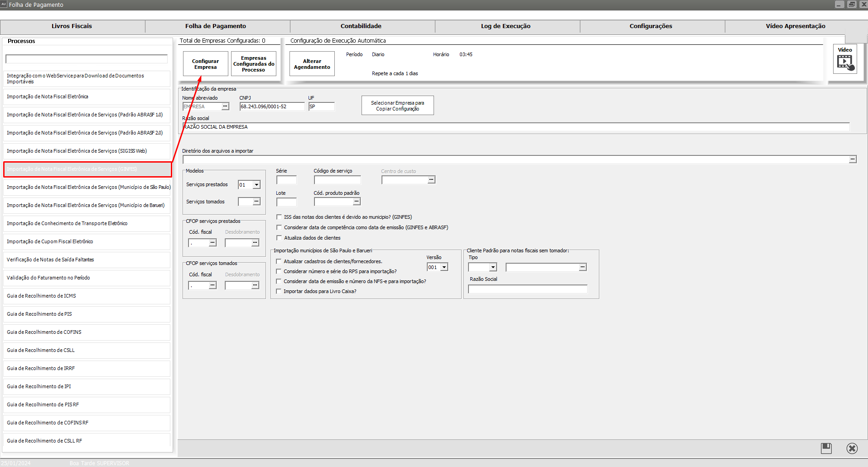The image size is (868, 467).
Task: Browse for Diretório dos arquivos folder
Action: point(853,159)
